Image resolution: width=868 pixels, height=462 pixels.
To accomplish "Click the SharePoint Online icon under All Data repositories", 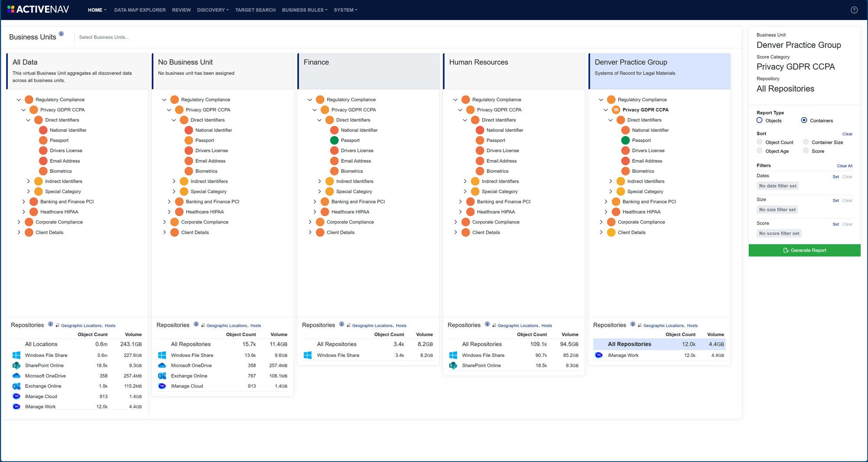I will pos(16,365).
